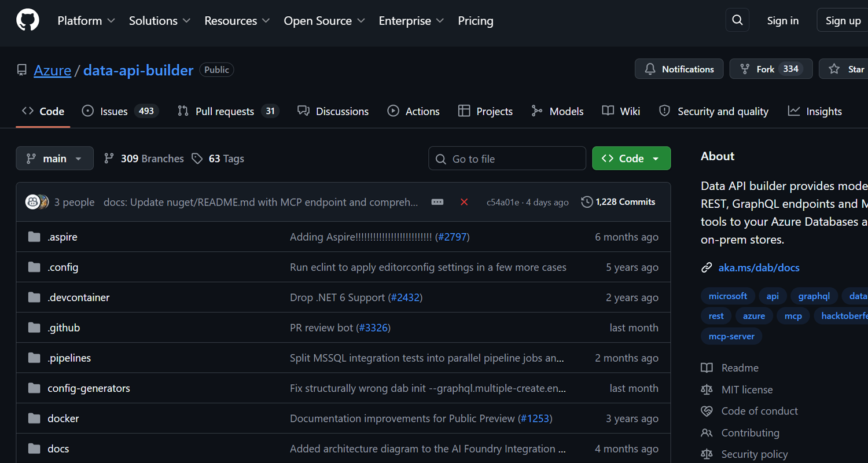This screenshot has width=868, height=463.
Task: Expand the Open Source menu
Action: (324, 20)
